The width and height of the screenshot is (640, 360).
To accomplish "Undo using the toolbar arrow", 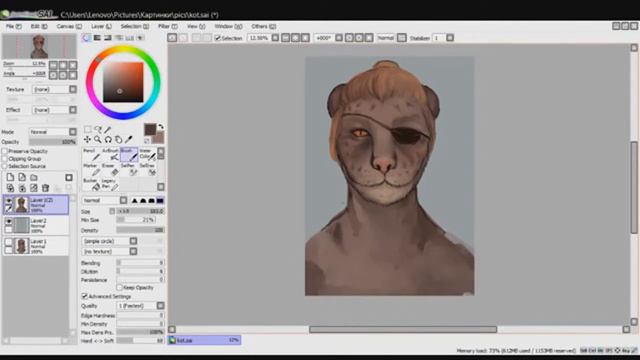I will pos(172,38).
